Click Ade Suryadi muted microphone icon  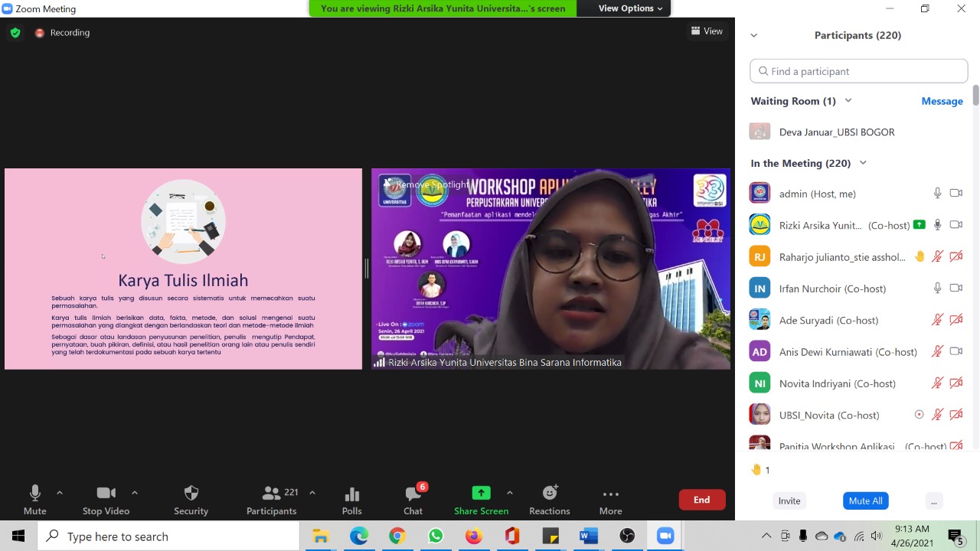coord(937,320)
